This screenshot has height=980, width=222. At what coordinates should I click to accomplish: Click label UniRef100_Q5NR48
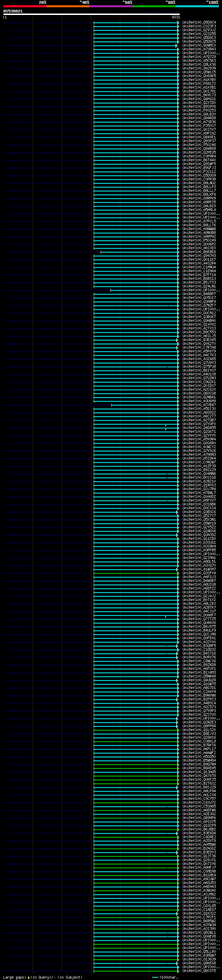199,677
